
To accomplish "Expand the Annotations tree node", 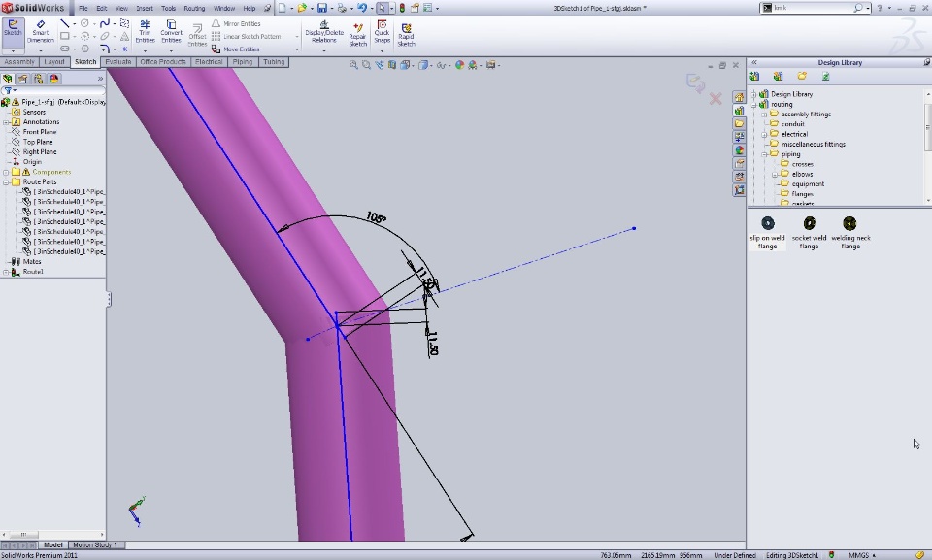I will [x=6, y=122].
